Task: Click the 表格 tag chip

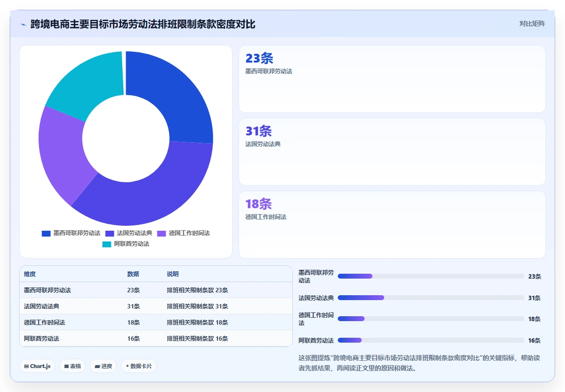Action: pyautogui.click(x=72, y=366)
